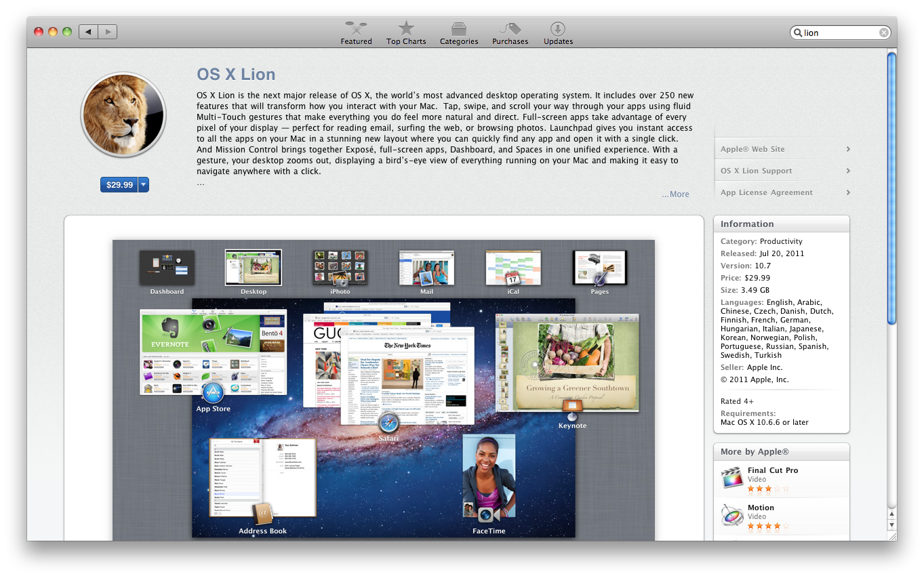Open the Top Charts section

coord(406,33)
